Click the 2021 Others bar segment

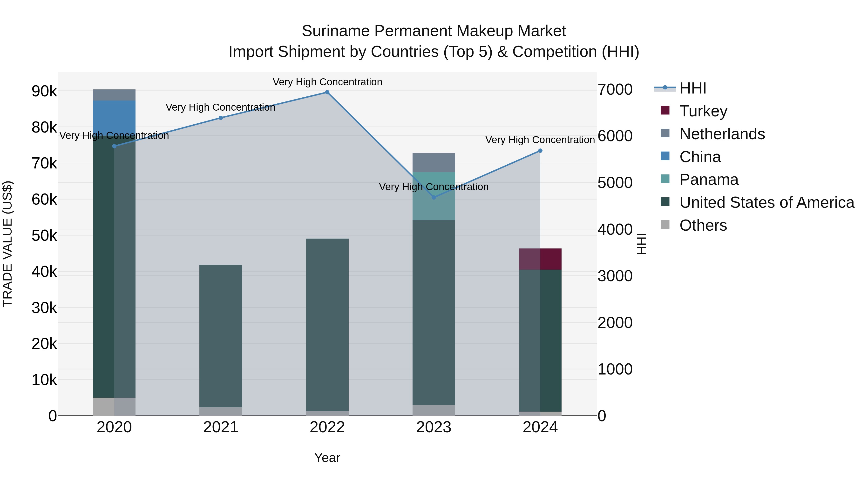(221, 412)
